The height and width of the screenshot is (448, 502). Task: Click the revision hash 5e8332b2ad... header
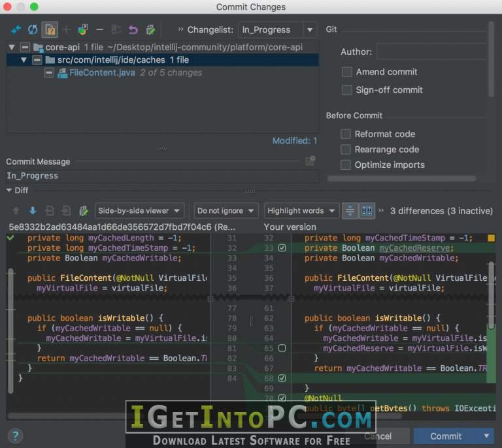pos(122,227)
